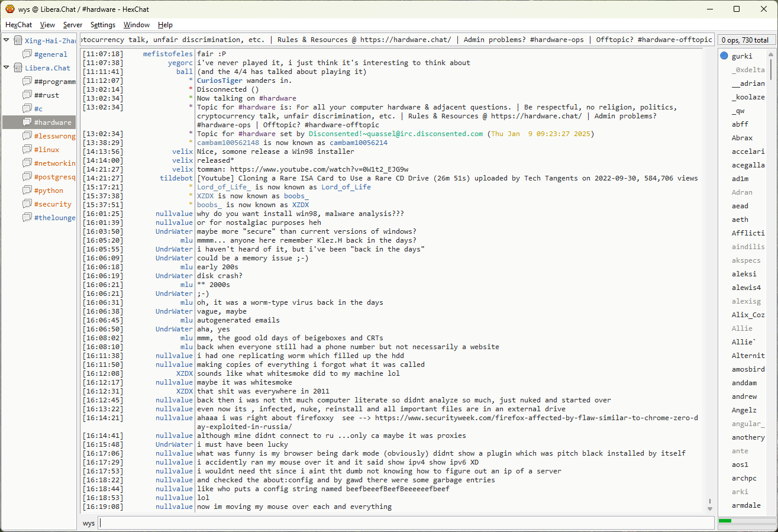This screenshot has height=532, width=778.
Task: Open the Server menu
Action: point(73,25)
